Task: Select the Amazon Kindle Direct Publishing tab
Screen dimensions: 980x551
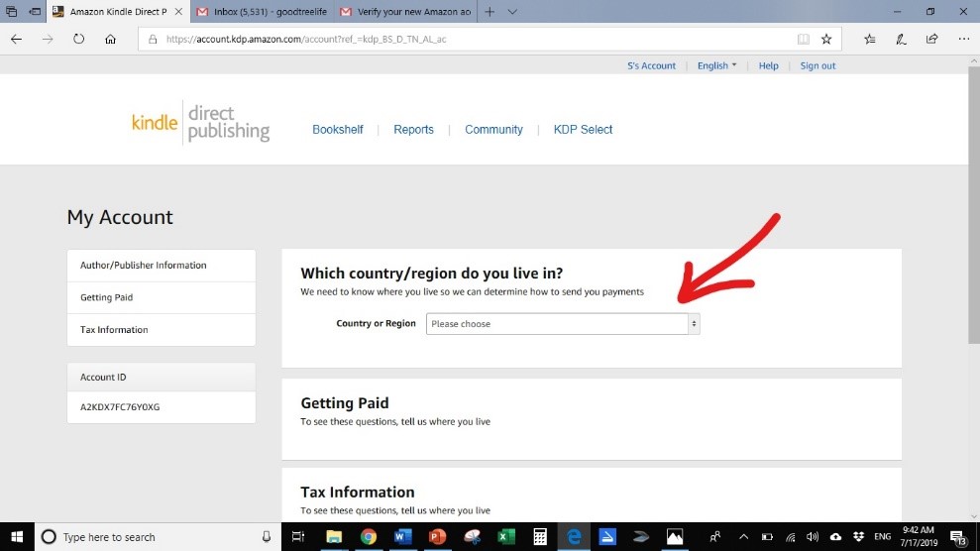Action: coord(118,11)
